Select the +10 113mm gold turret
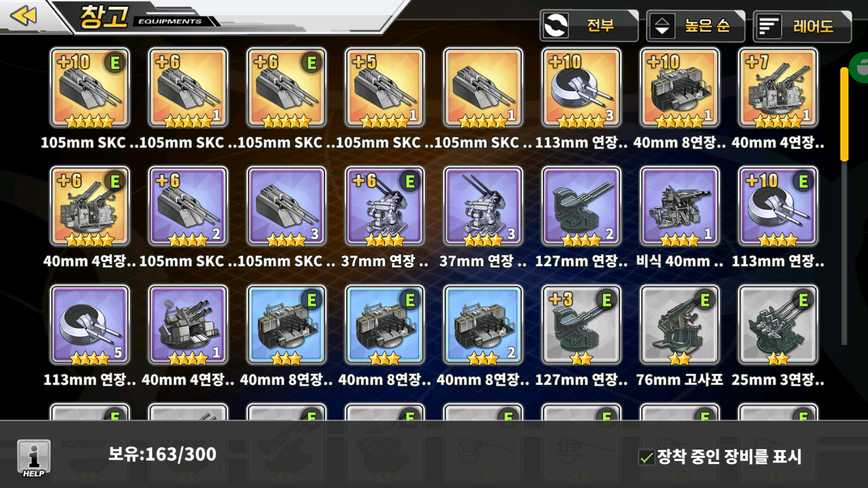 pyautogui.click(x=581, y=88)
